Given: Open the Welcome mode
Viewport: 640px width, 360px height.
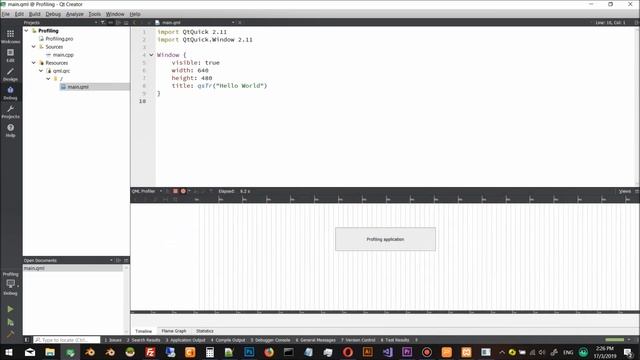Looking at the screenshot, I should click(x=10, y=36).
